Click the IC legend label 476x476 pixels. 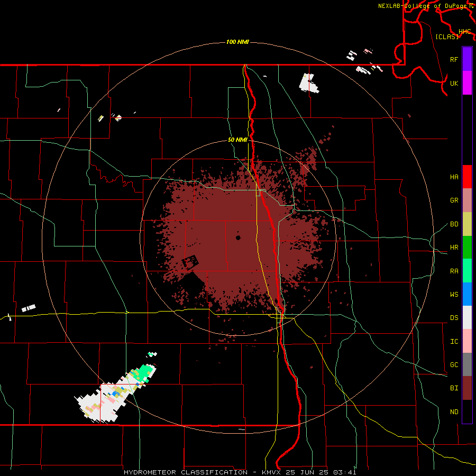(454, 342)
